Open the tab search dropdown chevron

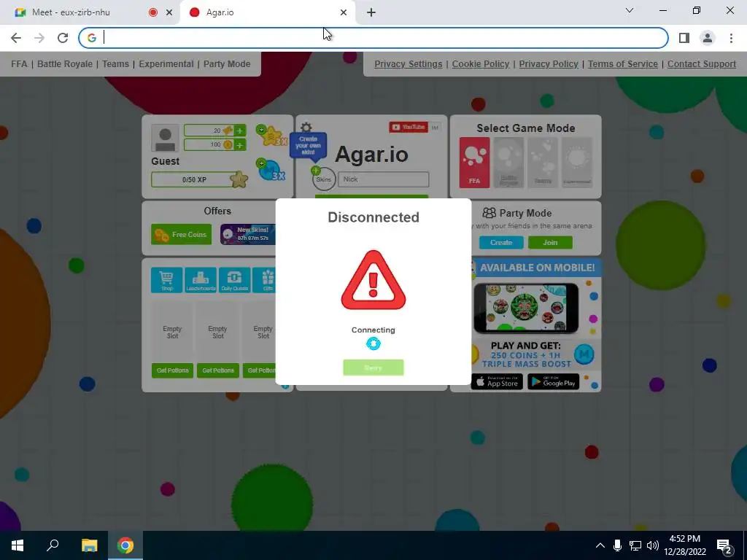coord(630,10)
